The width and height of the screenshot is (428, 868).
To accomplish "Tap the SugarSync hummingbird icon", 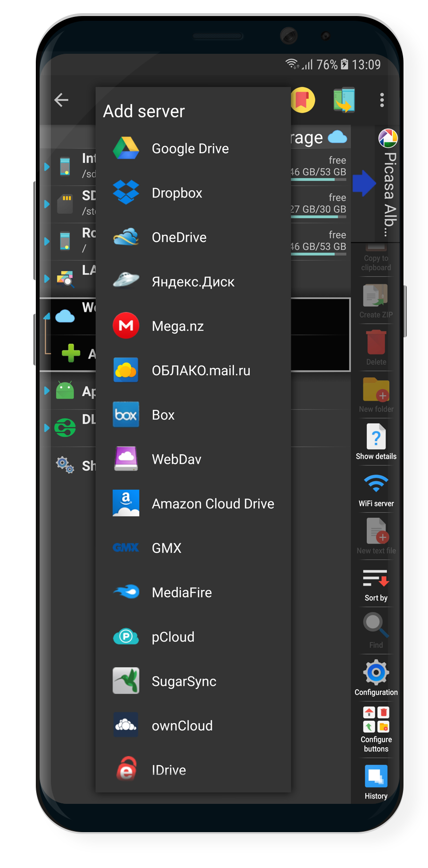I will click(126, 681).
